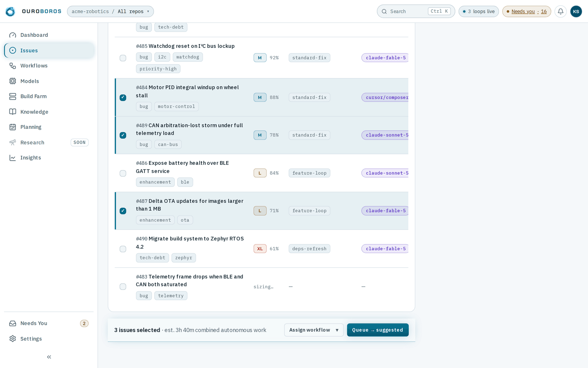The height and width of the screenshot is (368, 588).
Task: Click the Knowledge book icon
Action: [x=13, y=112]
